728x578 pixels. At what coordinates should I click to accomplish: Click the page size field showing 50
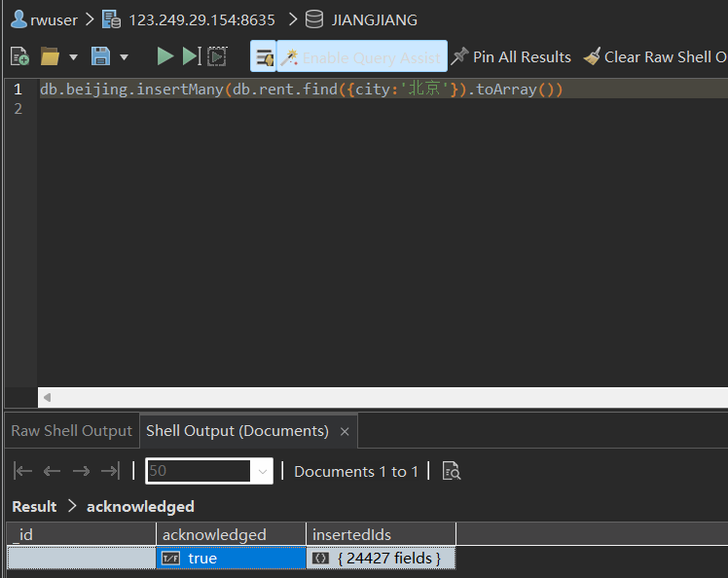199,471
